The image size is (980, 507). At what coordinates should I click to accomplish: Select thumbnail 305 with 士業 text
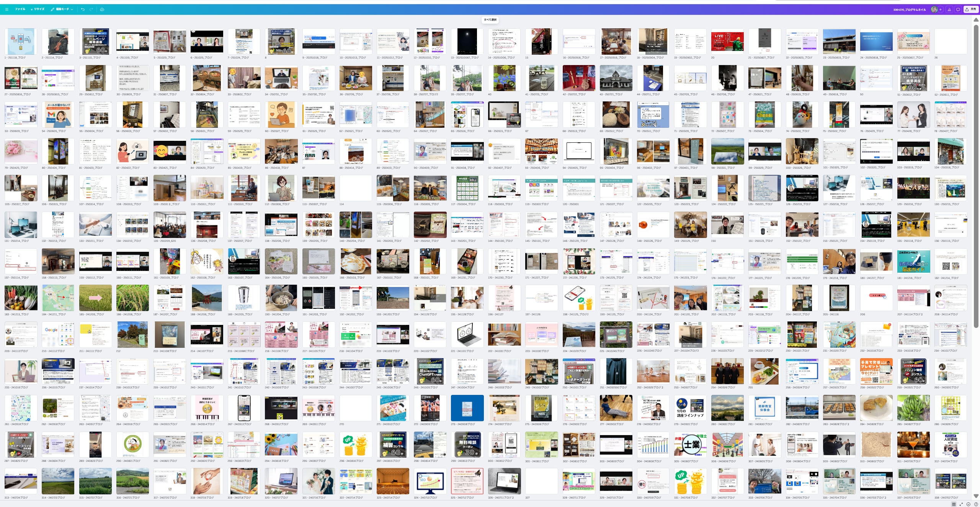tap(690, 445)
